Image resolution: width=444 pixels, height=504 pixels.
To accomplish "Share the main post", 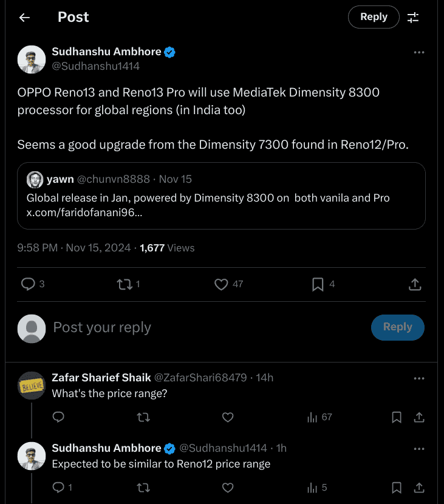I will click(x=415, y=284).
